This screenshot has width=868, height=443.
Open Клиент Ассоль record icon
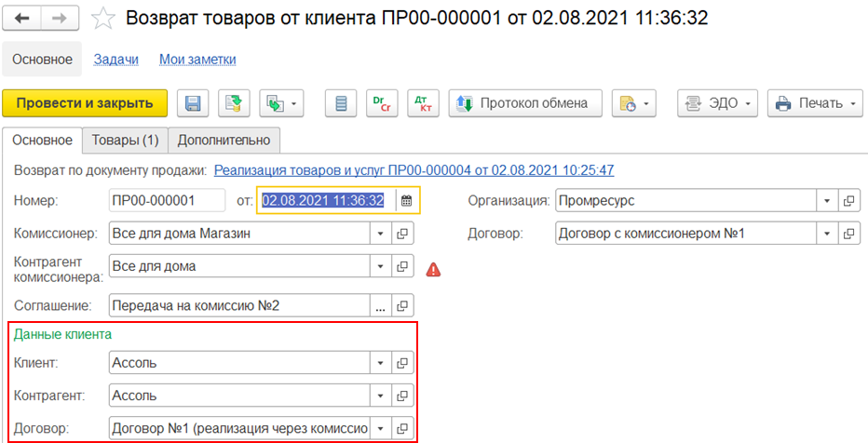pyautogui.click(x=402, y=363)
